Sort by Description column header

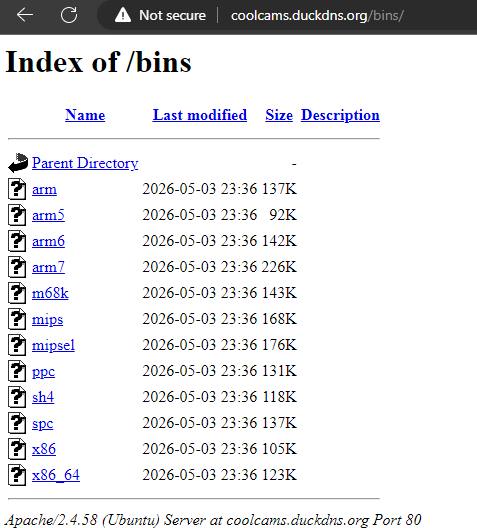(340, 115)
